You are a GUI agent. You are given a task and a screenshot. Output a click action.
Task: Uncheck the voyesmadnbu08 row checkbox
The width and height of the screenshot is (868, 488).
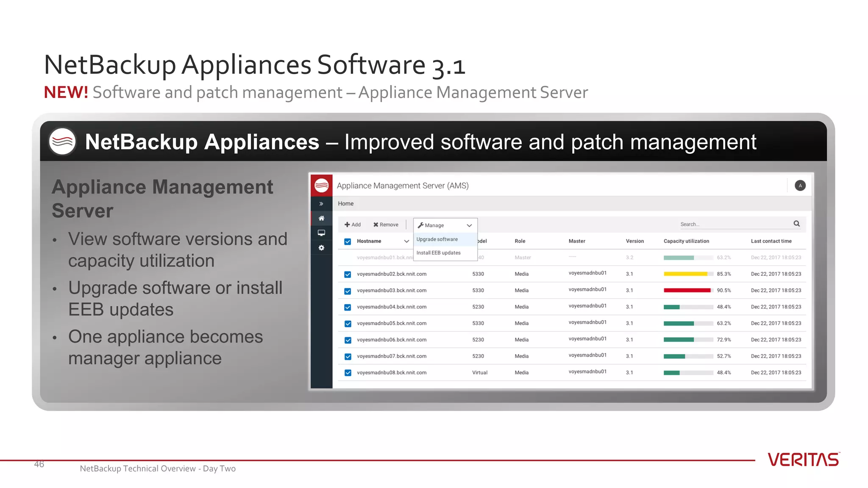348,373
